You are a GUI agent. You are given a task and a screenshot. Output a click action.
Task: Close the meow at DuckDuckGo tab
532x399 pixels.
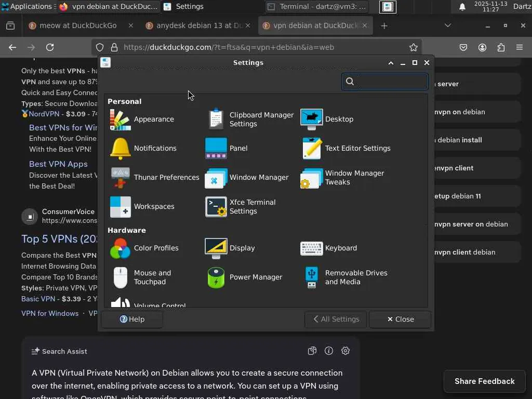point(130,26)
